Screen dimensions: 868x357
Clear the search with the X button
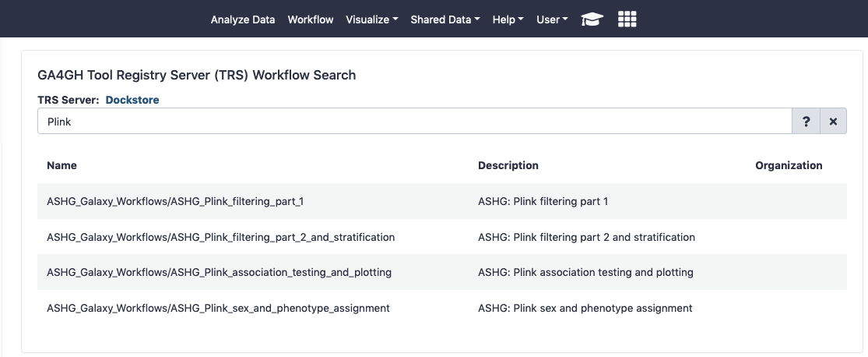click(833, 122)
